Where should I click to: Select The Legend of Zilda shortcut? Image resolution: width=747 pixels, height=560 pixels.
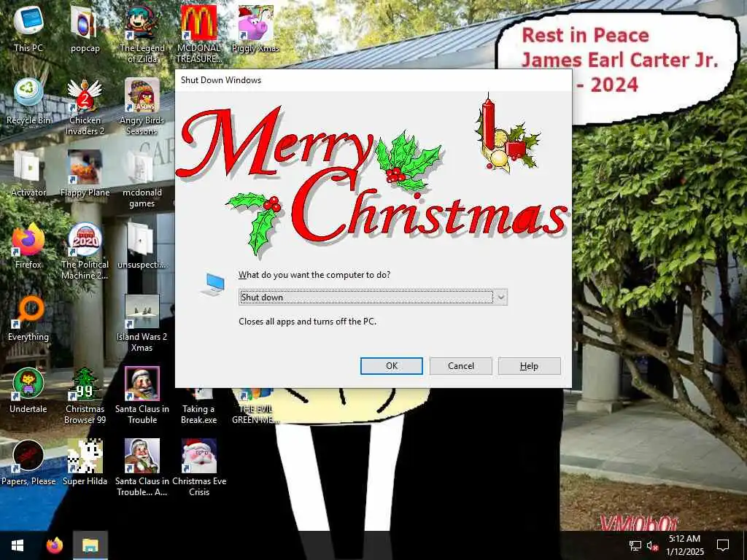142,34
